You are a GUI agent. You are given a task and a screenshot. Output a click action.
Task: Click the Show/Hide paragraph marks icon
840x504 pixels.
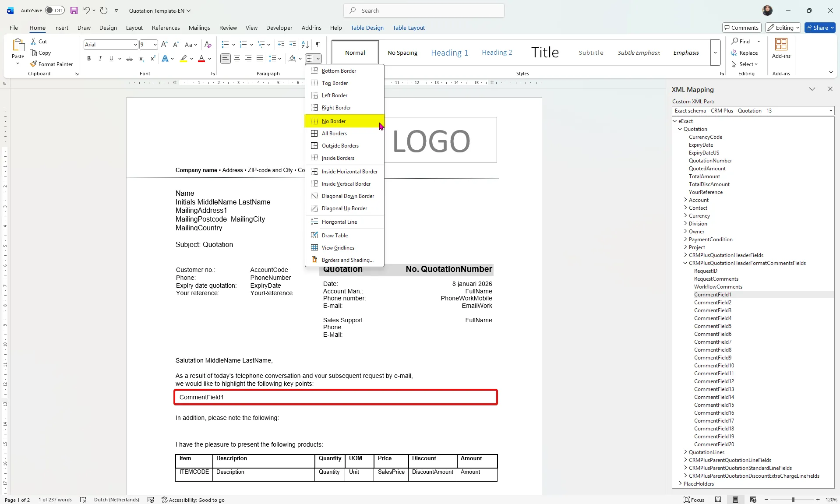[x=318, y=45]
